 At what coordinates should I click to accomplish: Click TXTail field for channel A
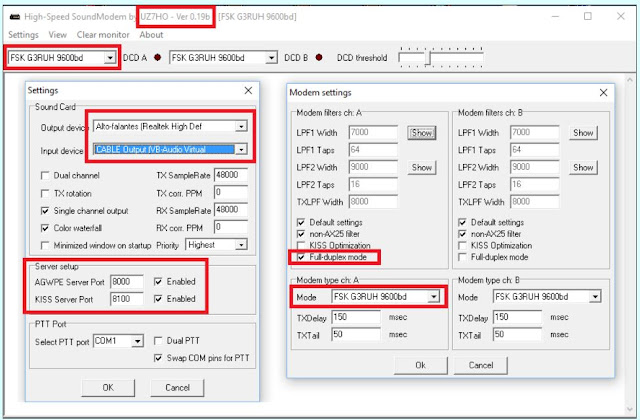click(x=356, y=335)
